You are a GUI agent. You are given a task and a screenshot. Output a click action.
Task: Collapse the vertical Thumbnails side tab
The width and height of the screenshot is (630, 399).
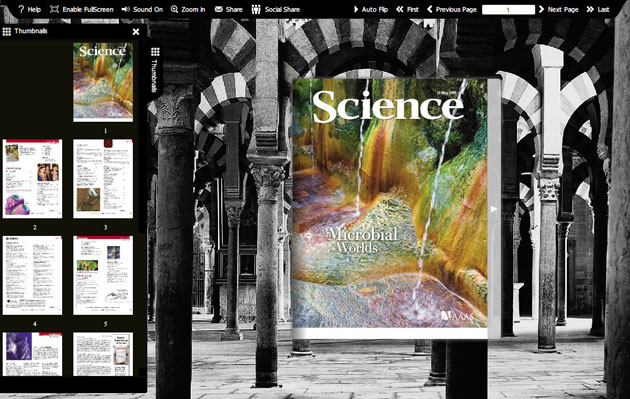(x=155, y=69)
